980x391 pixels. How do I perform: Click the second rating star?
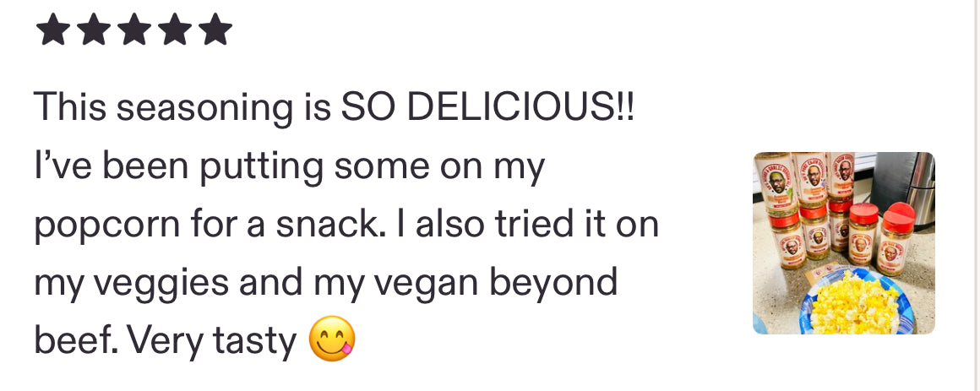tap(94, 30)
